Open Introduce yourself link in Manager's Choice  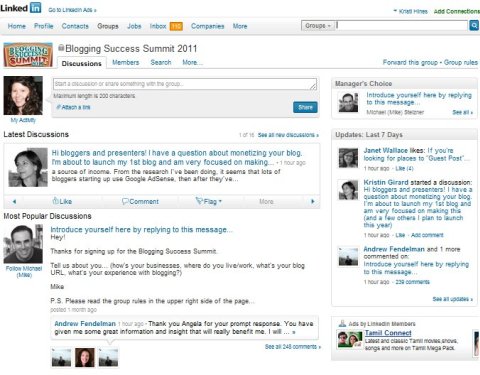point(419,99)
